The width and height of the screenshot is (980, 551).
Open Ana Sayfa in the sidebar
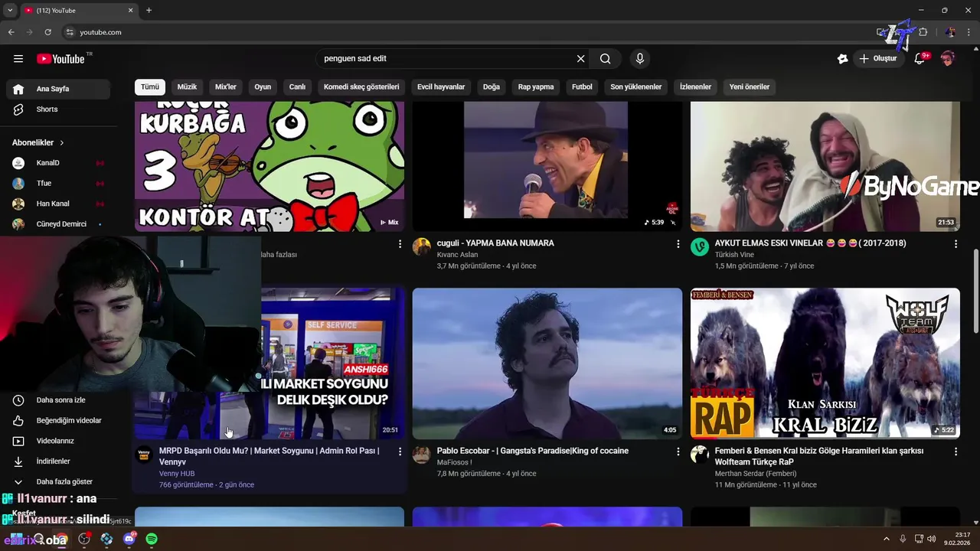(x=58, y=89)
